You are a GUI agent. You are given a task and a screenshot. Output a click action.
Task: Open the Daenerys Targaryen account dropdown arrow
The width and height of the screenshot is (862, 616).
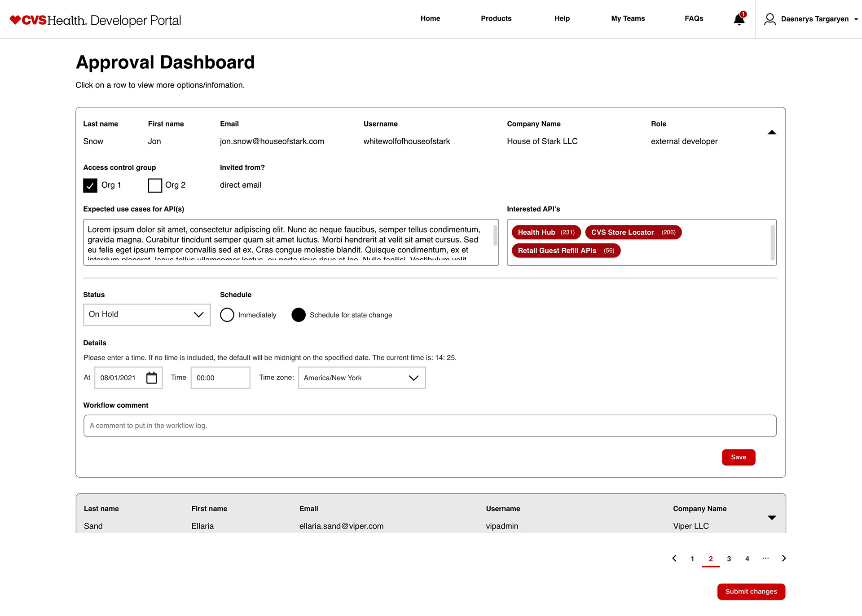click(x=856, y=19)
